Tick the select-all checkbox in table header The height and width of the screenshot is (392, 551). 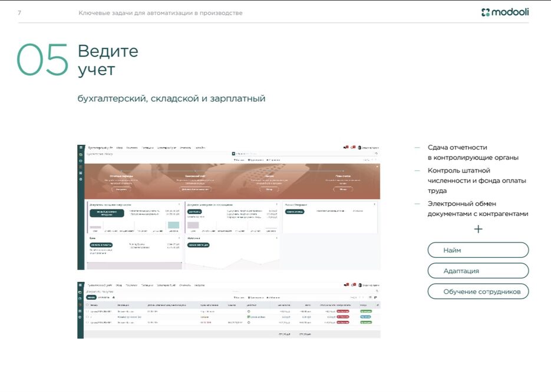tap(88, 305)
